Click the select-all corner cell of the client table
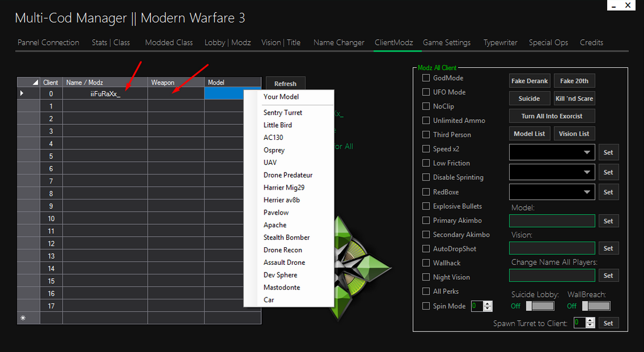This screenshot has width=644, height=352. click(28, 82)
